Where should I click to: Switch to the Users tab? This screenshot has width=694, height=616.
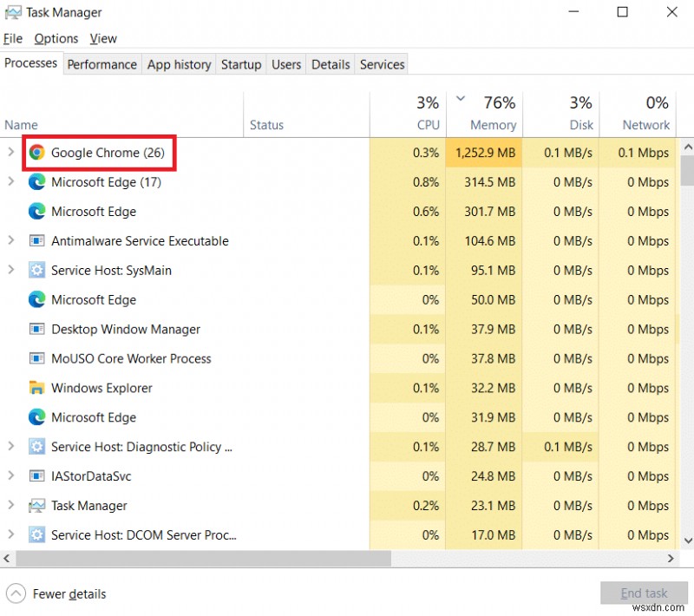click(286, 64)
